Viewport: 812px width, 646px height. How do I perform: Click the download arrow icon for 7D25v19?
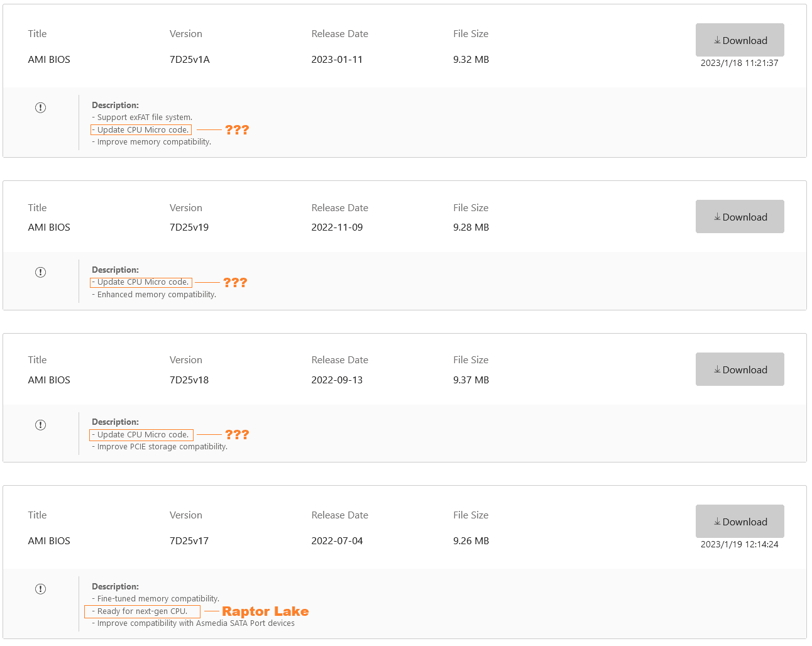pos(717,217)
